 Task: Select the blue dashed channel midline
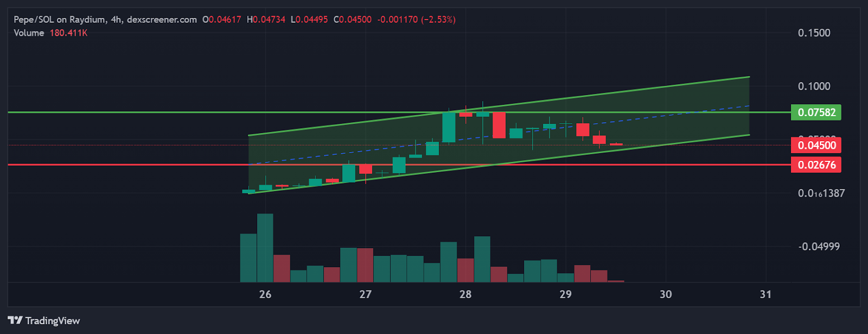click(x=678, y=115)
